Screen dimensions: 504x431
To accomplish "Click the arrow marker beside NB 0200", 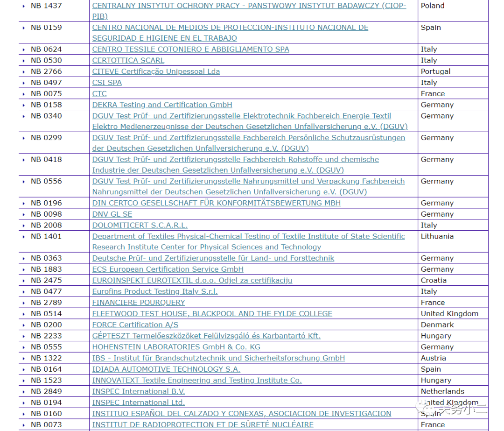I will point(24,325).
